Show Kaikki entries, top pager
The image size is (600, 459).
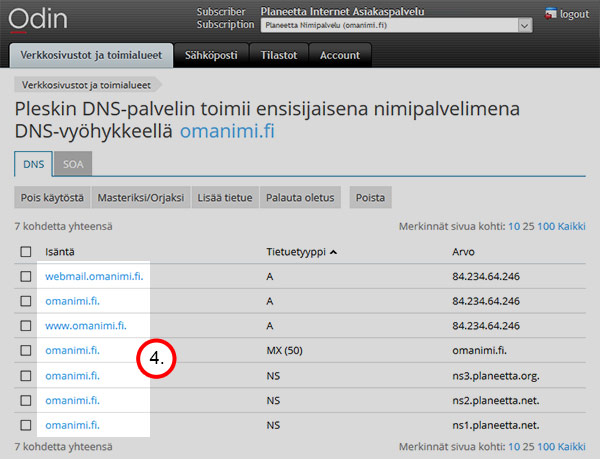click(x=572, y=226)
